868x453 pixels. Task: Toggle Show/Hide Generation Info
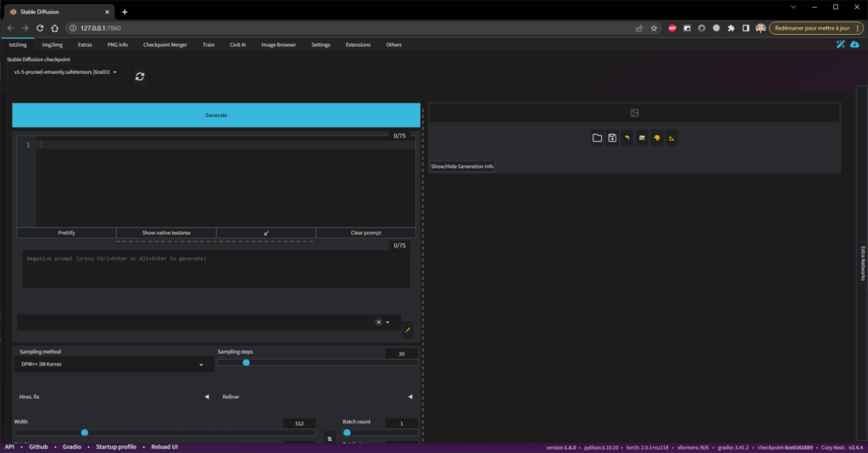pyautogui.click(x=462, y=166)
